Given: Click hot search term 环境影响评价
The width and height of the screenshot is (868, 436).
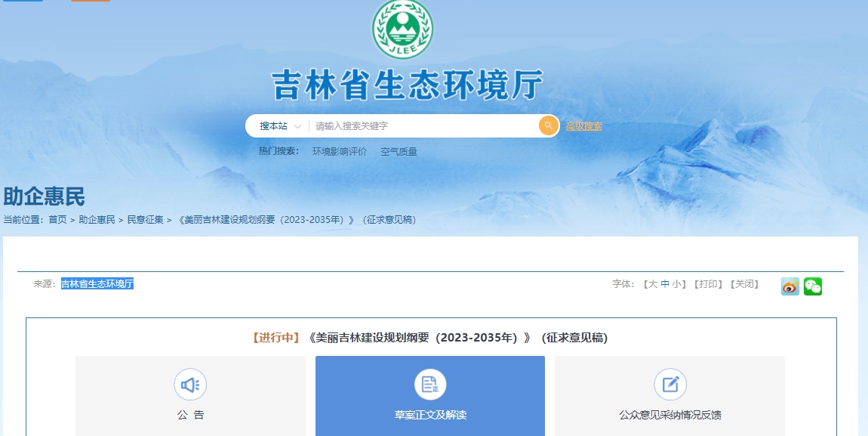Looking at the screenshot, I should [x=340, y=151].
